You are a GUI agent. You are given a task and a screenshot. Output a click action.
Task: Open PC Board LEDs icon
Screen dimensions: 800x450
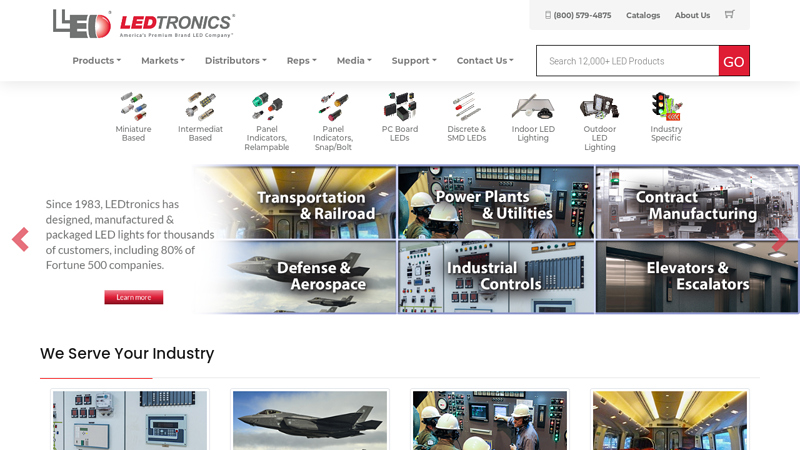[400, 106]
